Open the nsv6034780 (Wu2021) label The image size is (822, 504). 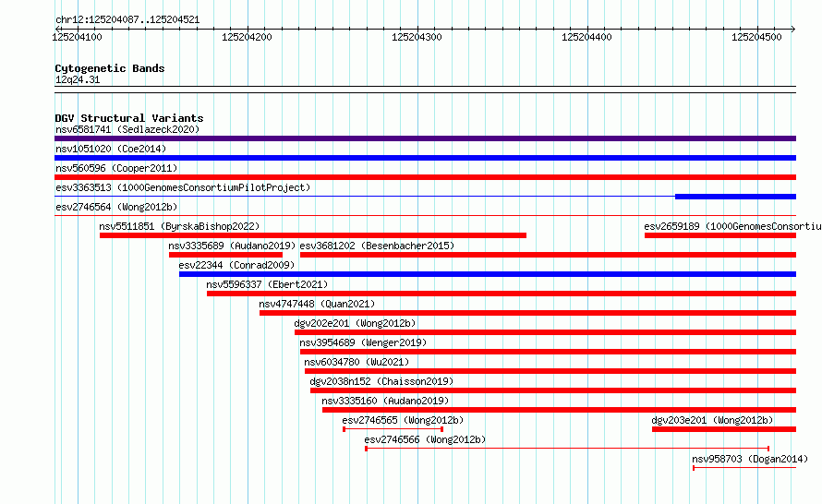(x=357, y=362)
